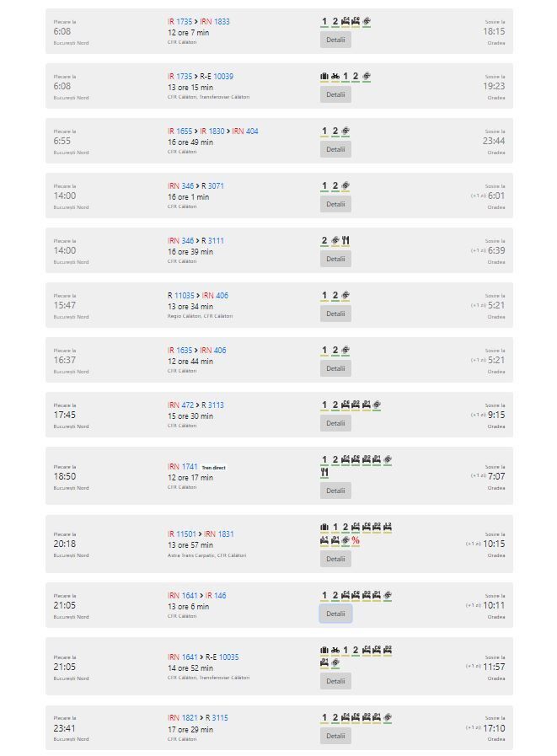Open the IRN 404 train link
Screen dimensions: 557x756
pyautogui.click(x=245, y=131)
